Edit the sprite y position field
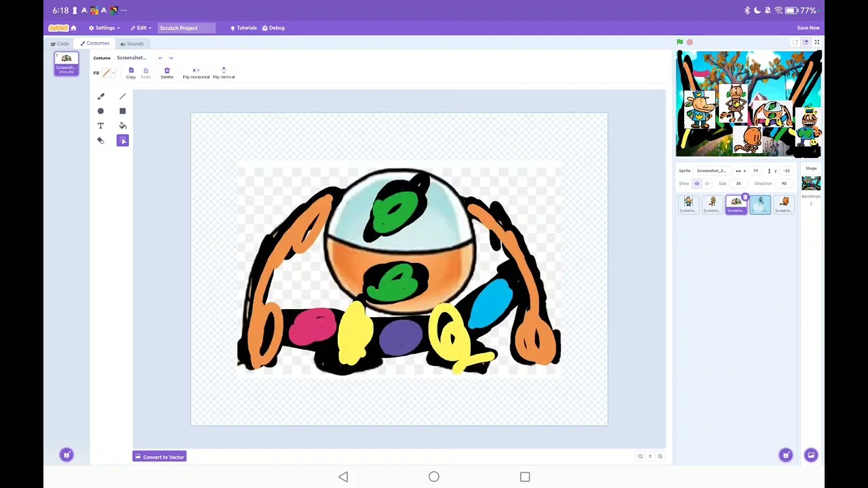Screen dimensions: 868x488 click(785, 171)
